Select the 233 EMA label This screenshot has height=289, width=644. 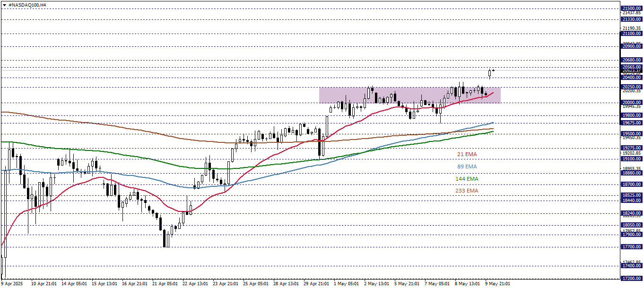[x=467, y=191]
